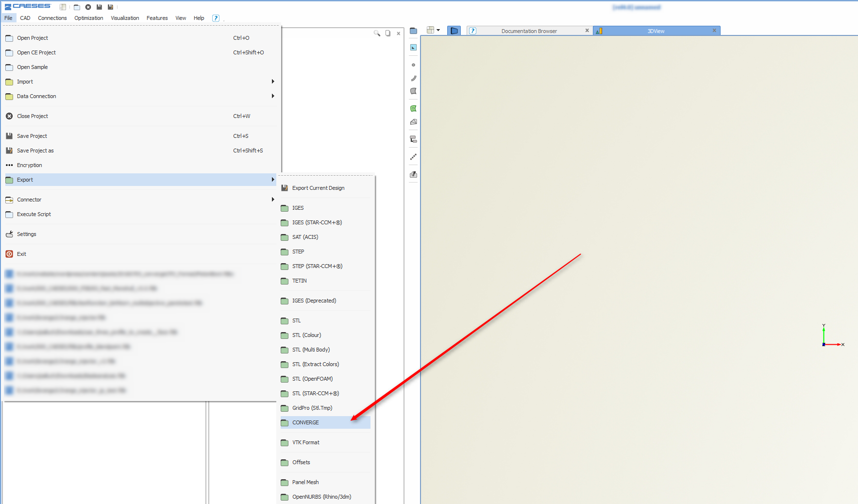This screenshot has width=858, height=504.
Task: Export as plain STEP
Action: 325,252
